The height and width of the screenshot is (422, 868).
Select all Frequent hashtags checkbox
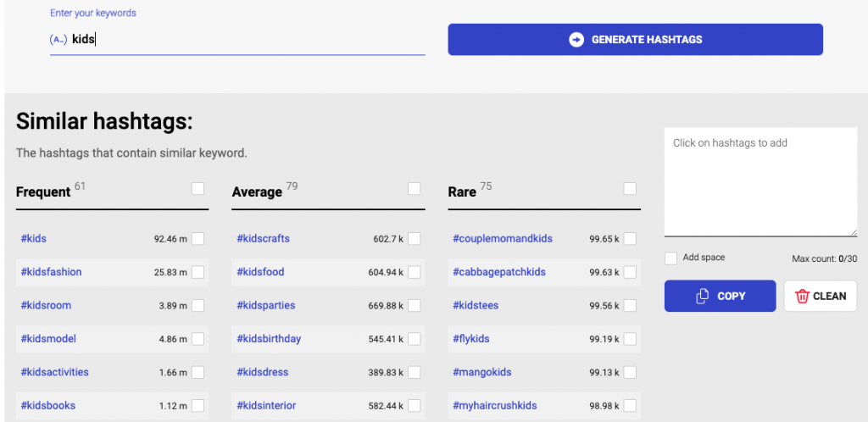click(198, 189)
